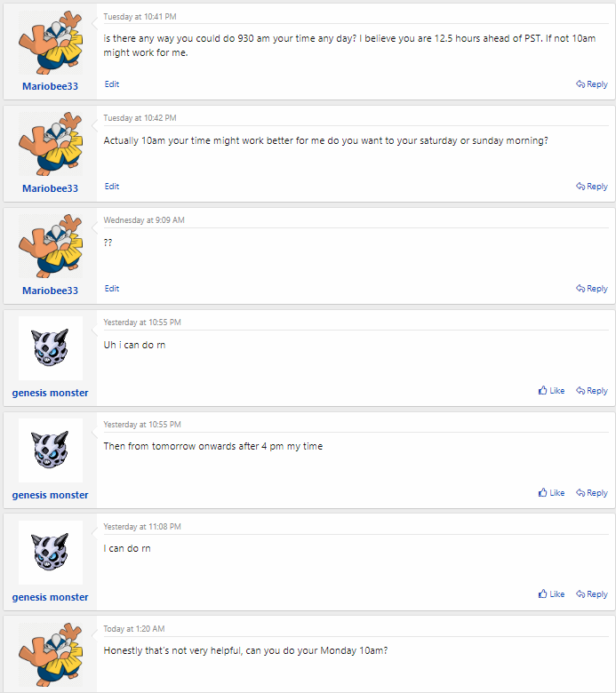Edit the Tuesday 10:41 PM message

(112, 84)
